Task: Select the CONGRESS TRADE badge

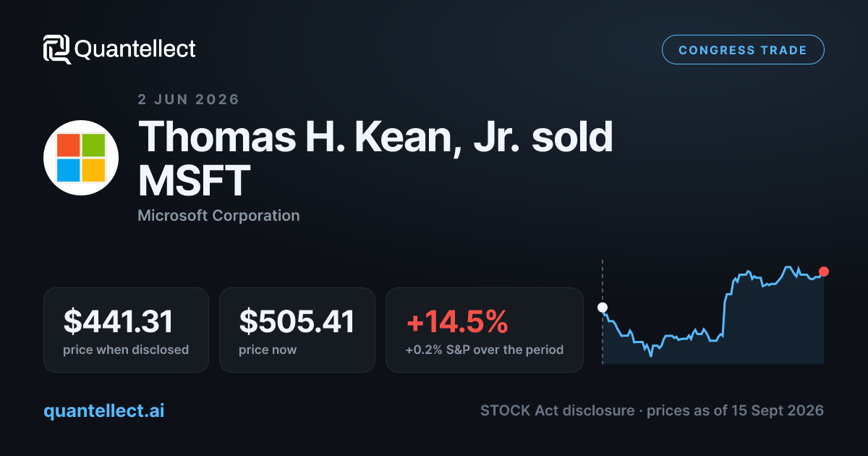Action: 743,50
